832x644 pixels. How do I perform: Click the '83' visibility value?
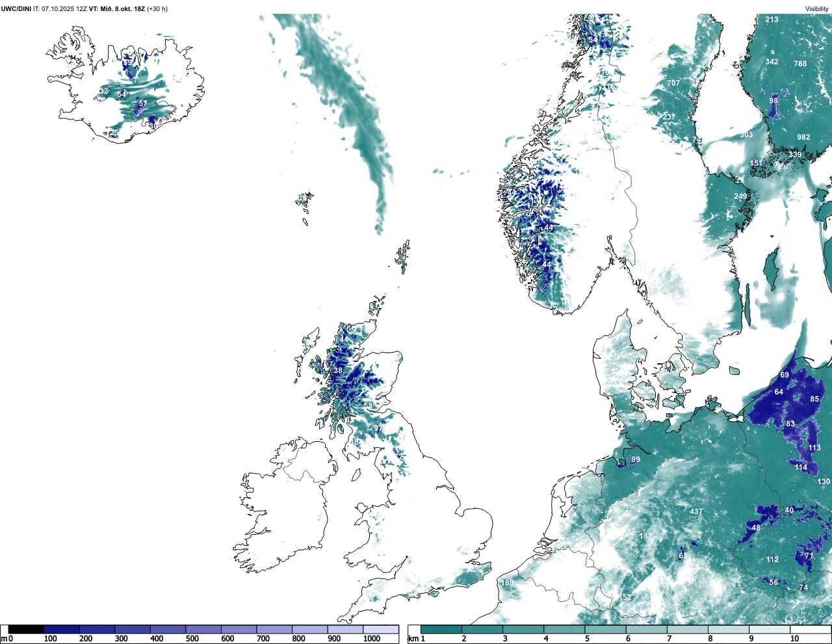point(790,424)
